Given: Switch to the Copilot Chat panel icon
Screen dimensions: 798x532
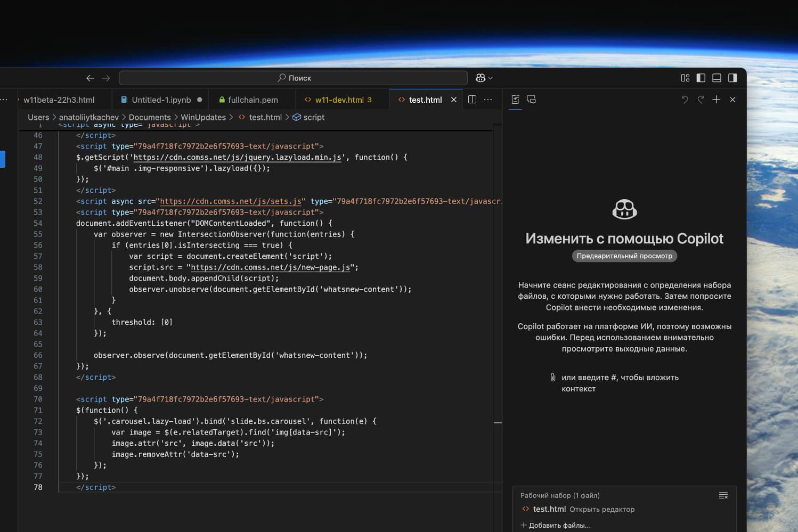Looking at the screenshot, I should point(531,100).
